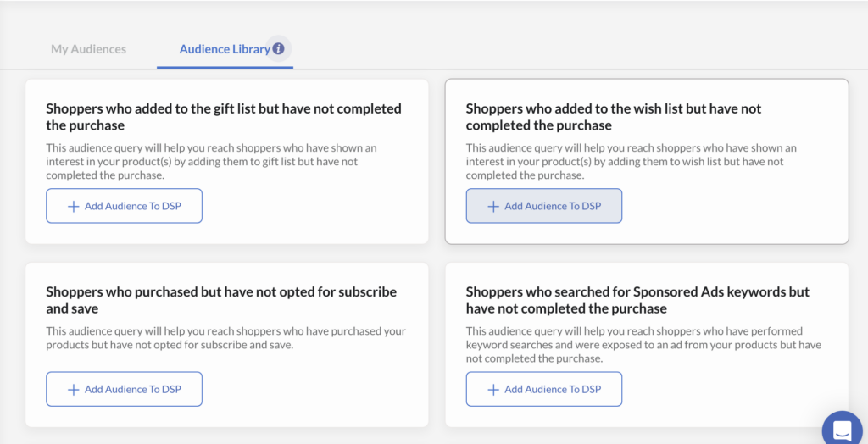Click the subscribe and save description text

pyautogui.click(x=225, y=338)
